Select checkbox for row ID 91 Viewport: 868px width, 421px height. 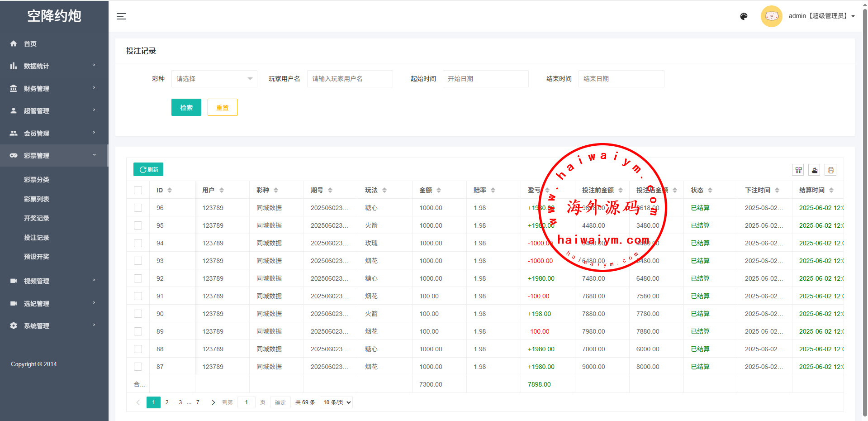click(x=138, y=296)
